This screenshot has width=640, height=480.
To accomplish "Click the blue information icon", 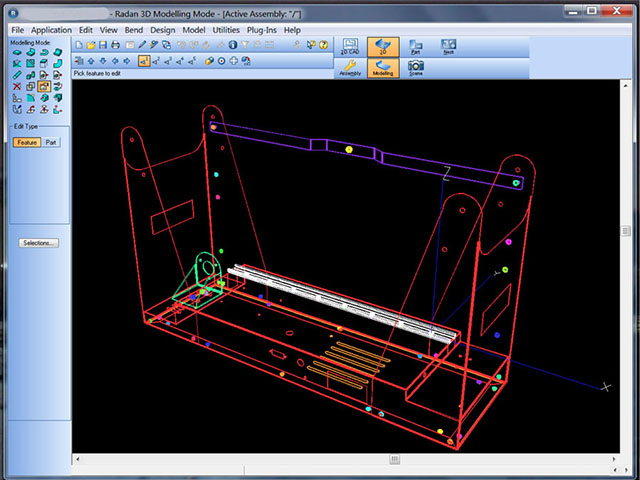I will (x=233, y=45).
